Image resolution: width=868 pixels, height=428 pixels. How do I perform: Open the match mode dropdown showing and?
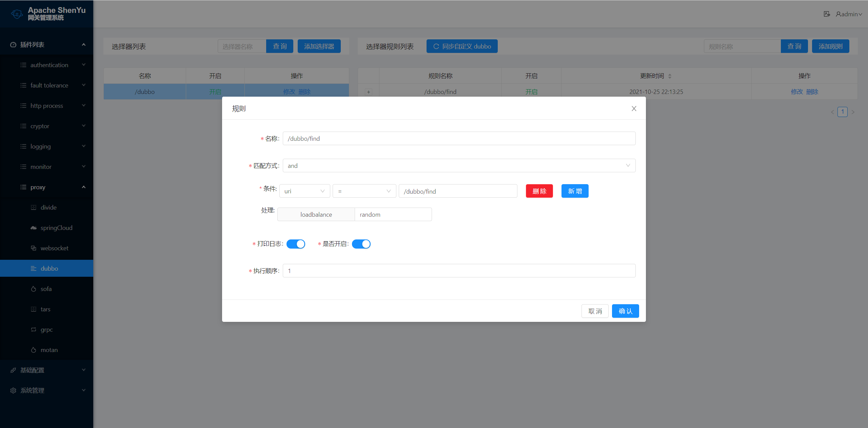(459, 166)
